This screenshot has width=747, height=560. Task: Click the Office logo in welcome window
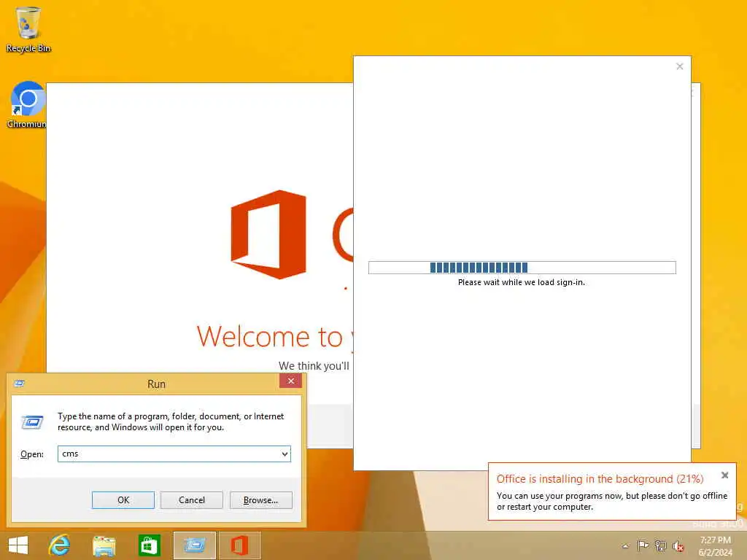[x=268, y=234]
